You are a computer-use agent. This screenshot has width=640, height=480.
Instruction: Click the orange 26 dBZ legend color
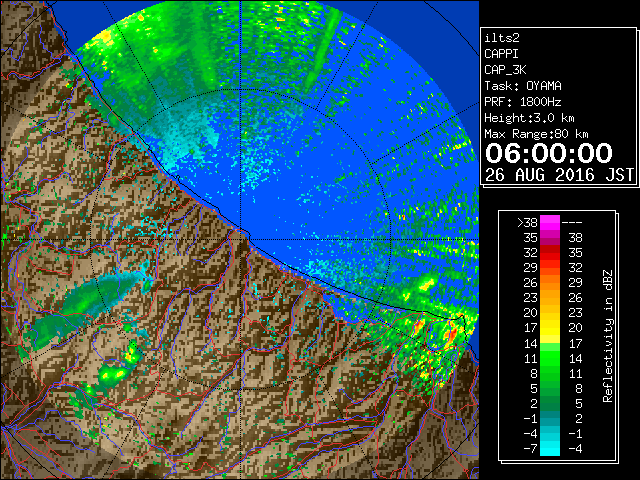pyautogui.click(x=550, y=282)
